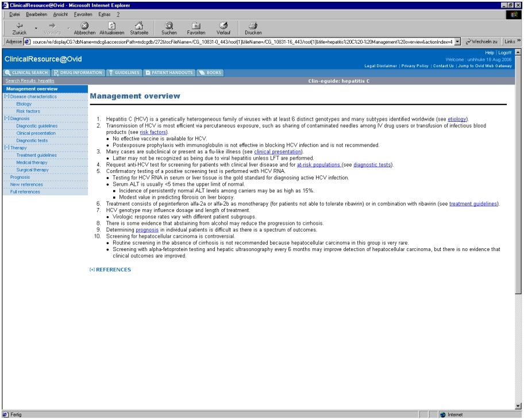
Task: Click the Books tab icon
Action: (x=201, y=73)
